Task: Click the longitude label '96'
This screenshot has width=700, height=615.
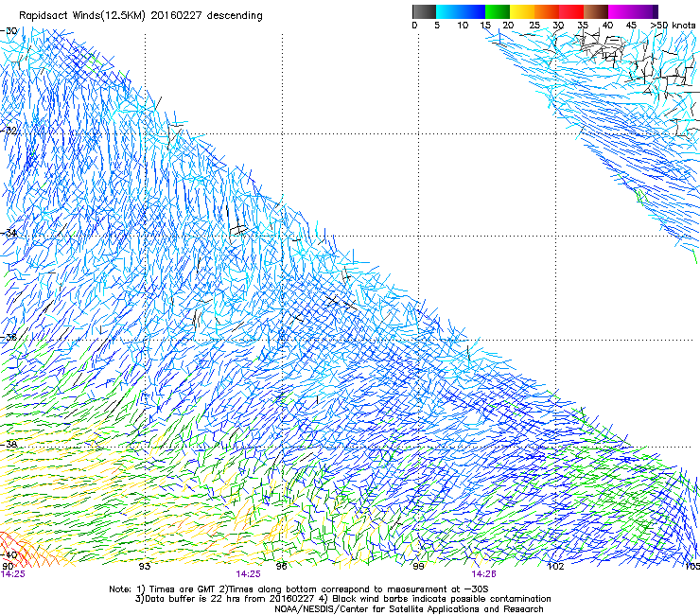Action: pos(282,567)
